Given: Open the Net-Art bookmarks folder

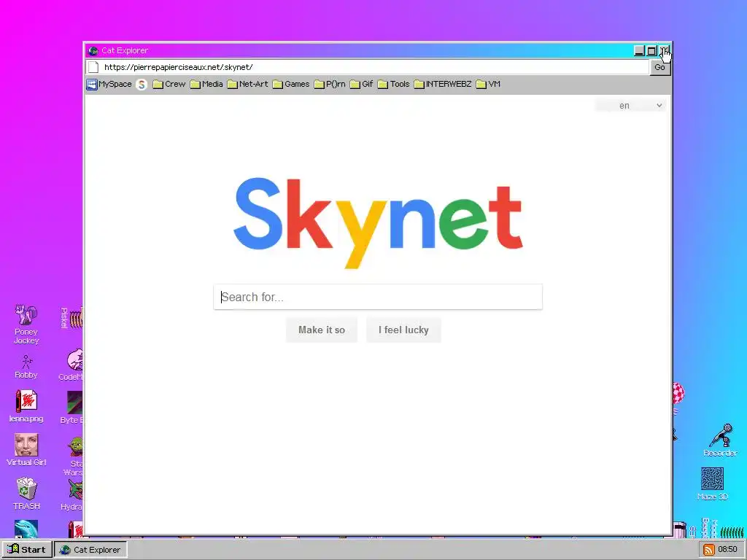Looking at the screenshot, I should click(x=248, y=85).
